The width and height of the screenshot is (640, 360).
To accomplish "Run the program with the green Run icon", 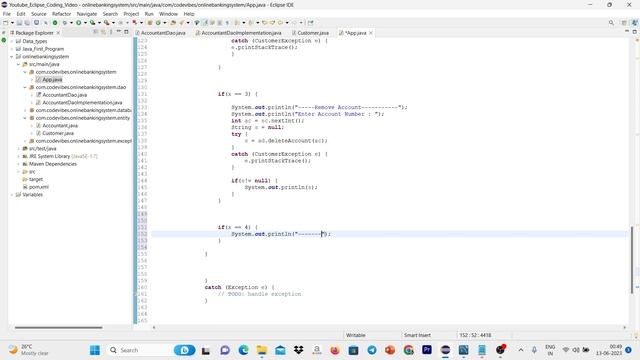I will (79, 22).
